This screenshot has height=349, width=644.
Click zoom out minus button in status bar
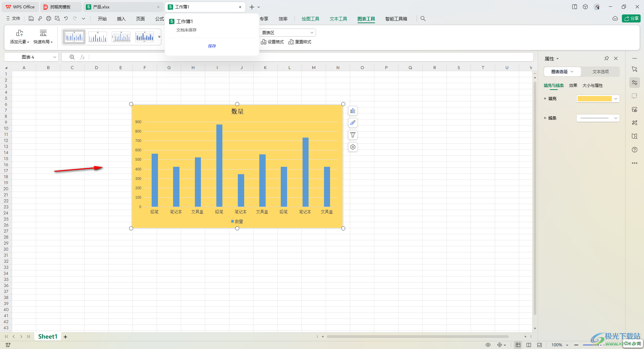576,345
